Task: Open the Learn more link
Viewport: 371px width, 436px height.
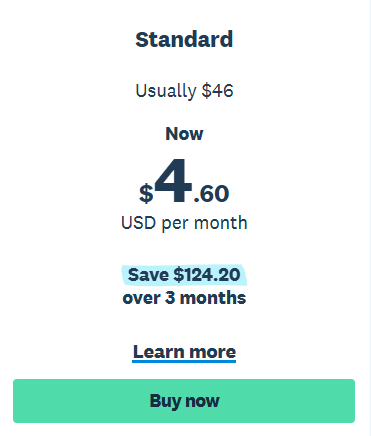Action: point(184,352)
